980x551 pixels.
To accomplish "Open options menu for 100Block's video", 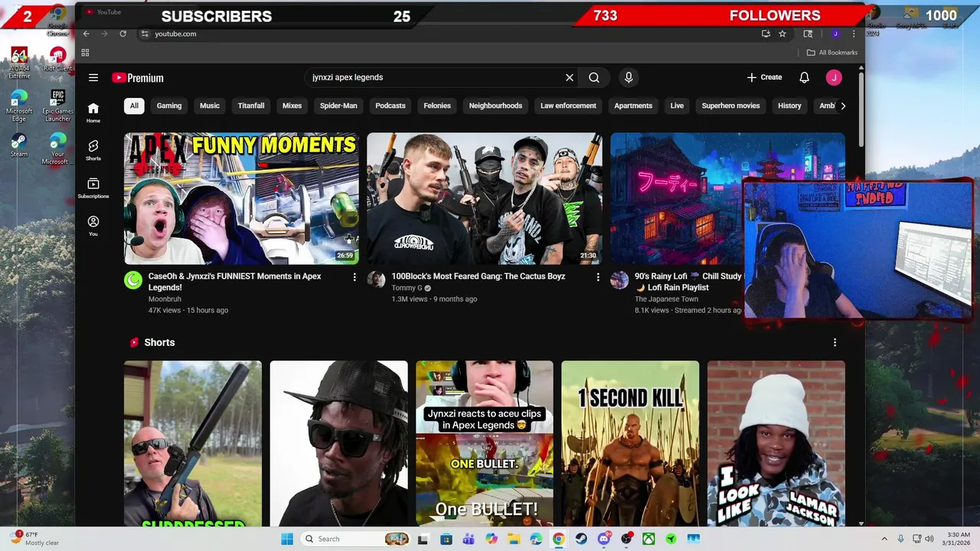I will click(x=598, y=277).
